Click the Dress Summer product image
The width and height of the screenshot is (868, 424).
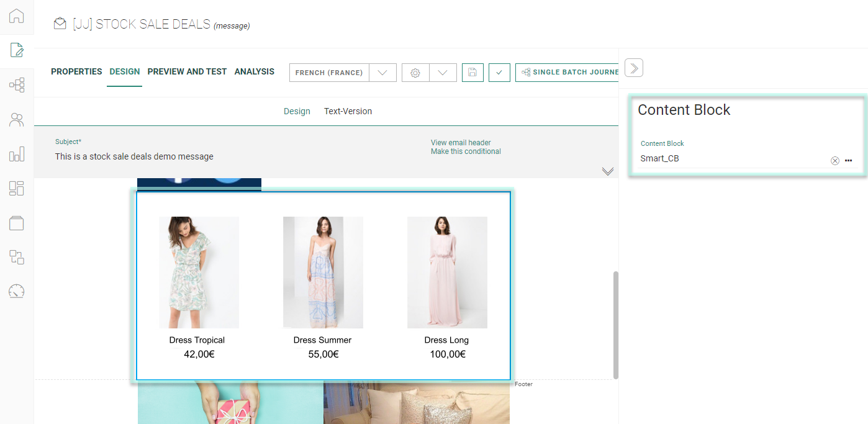coord(323,272)
